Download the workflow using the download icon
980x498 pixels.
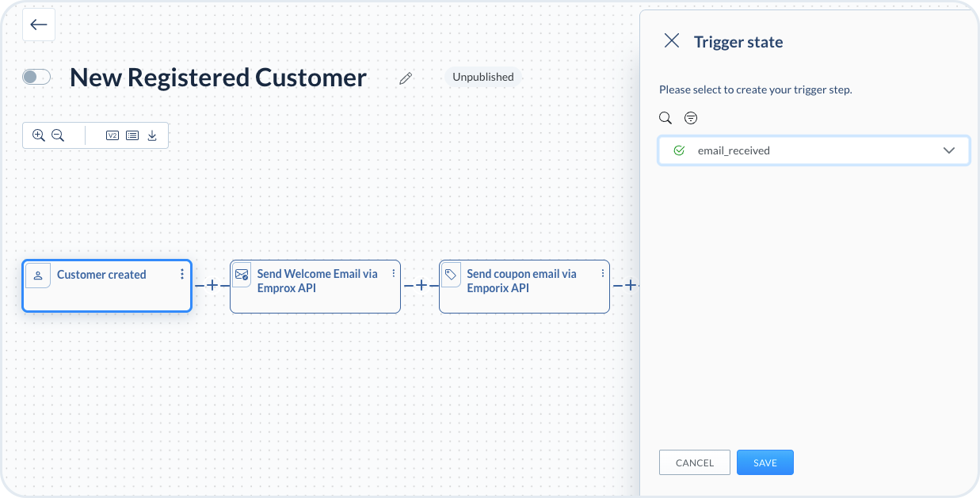click(x=152, y=135)
